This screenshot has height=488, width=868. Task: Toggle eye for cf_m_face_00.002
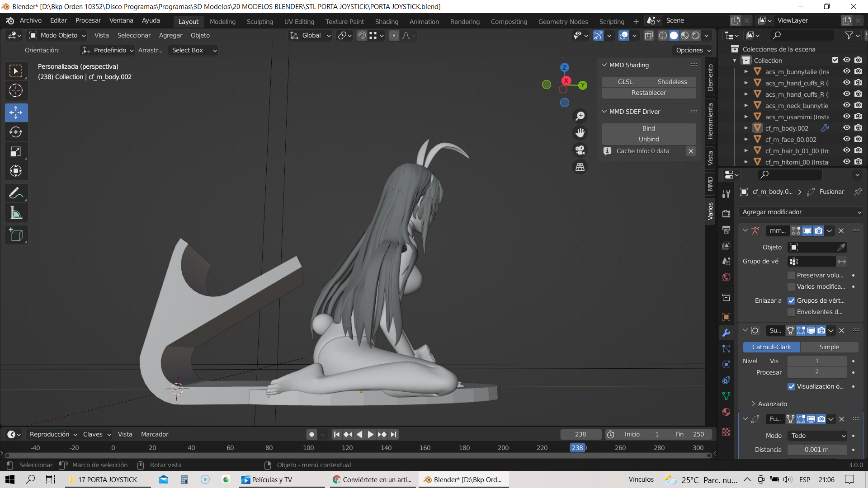(x=847, y=139)
